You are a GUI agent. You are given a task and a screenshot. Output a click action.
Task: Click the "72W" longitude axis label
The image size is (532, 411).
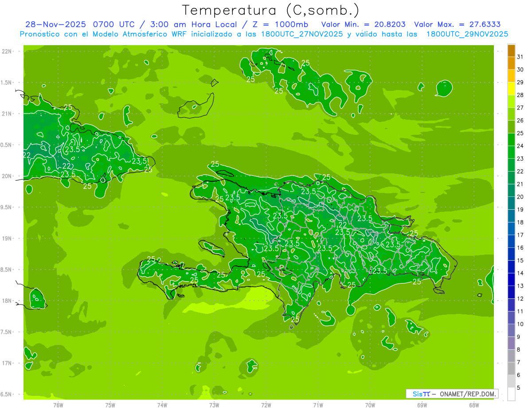[x=266, y=405]
